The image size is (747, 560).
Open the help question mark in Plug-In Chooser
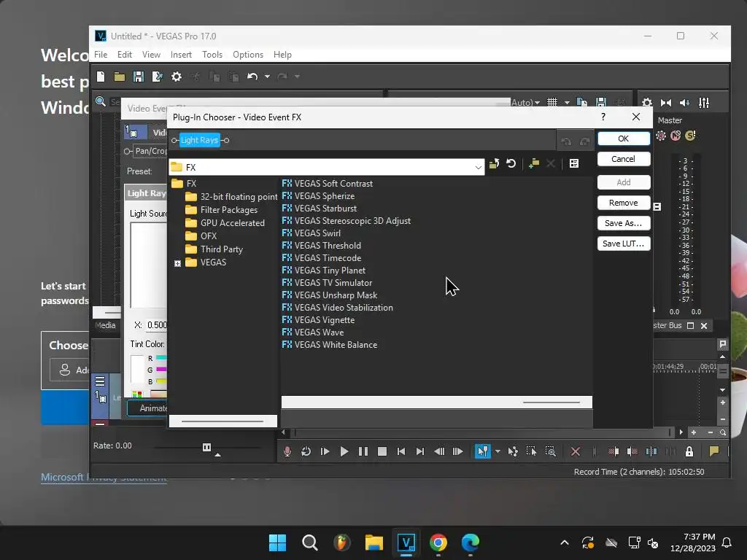tap(603, 117)
